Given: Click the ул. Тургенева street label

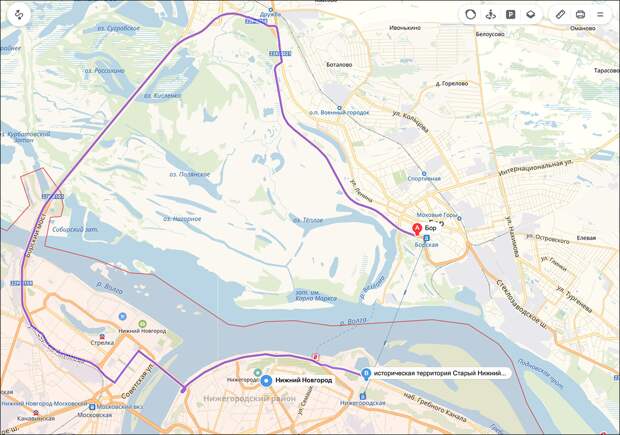Looking at the screenshot, I should point(574,299).
